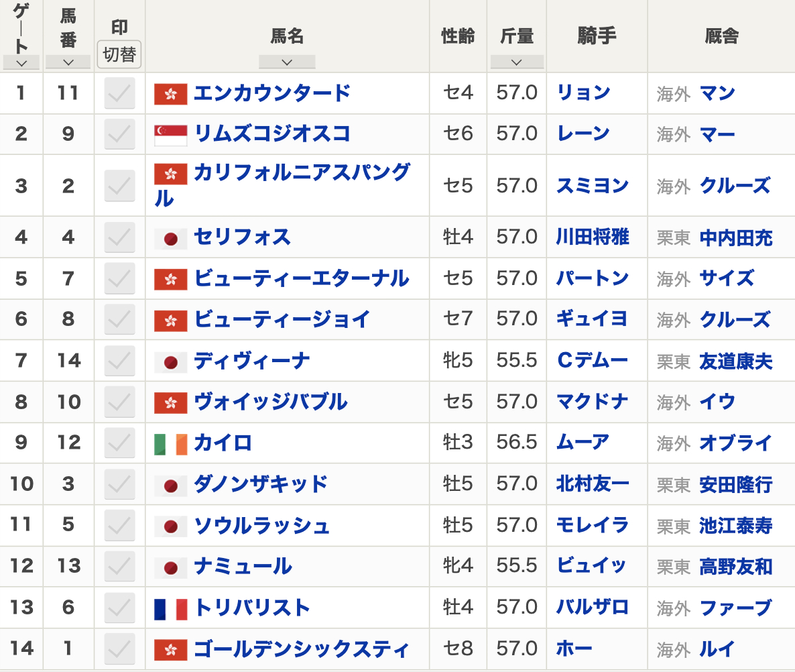The width and height of the screenshot is (795, 672).
Task: Click Japan flag beside セリフォス
Action: pyautogui.click(x=170, y=238)
